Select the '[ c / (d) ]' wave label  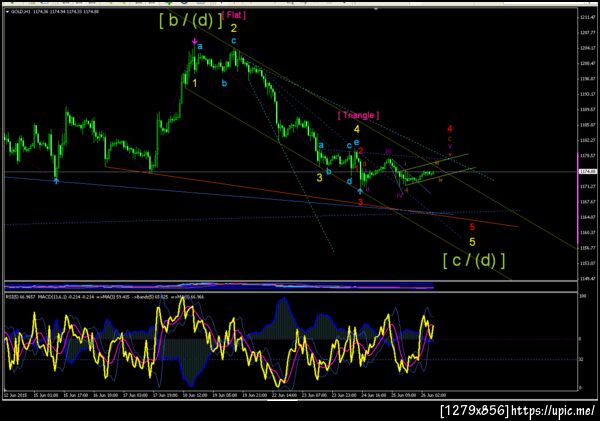474,261
